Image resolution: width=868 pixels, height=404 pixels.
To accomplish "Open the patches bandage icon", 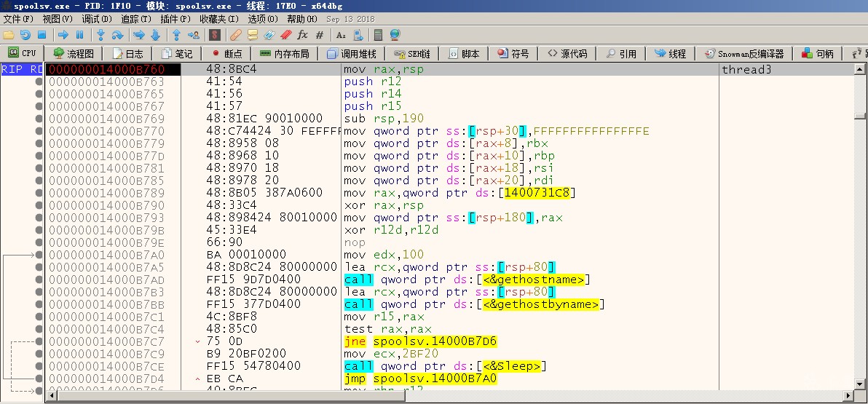I will [235, 35].
